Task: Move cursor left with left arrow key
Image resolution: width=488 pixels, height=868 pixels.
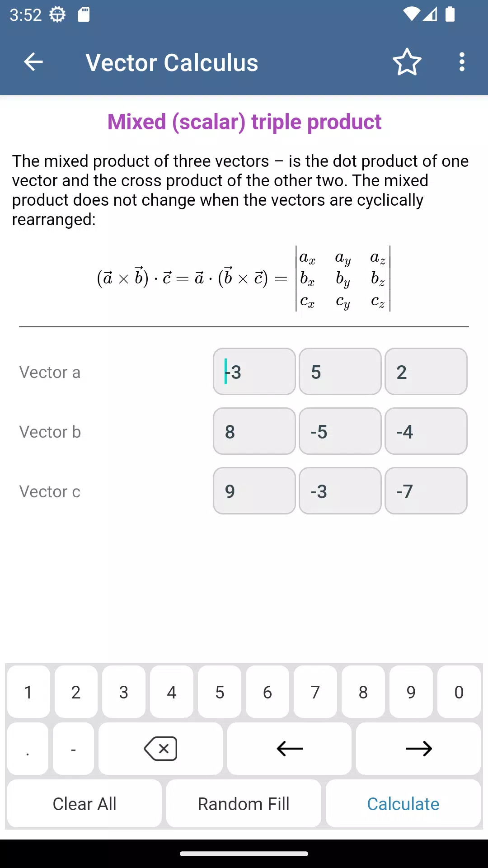Action: pos(289,749)
